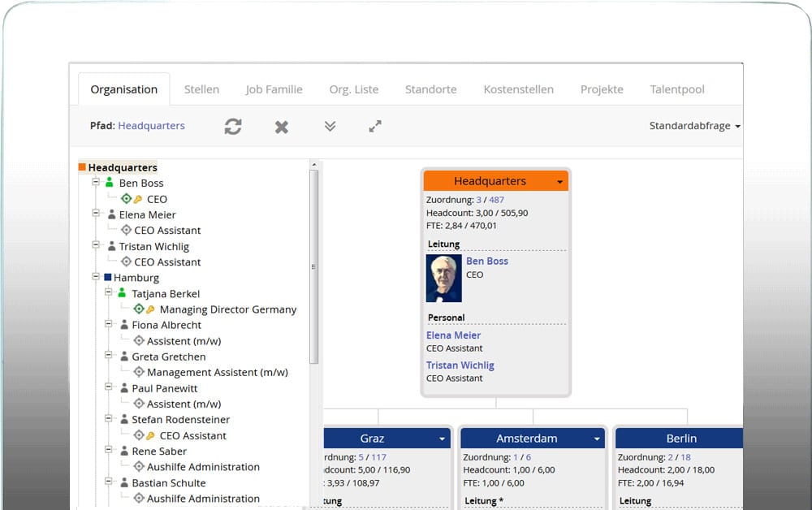
Task: Click key icon beside Managing Director Germany
Action: click(x=151, y=309)
